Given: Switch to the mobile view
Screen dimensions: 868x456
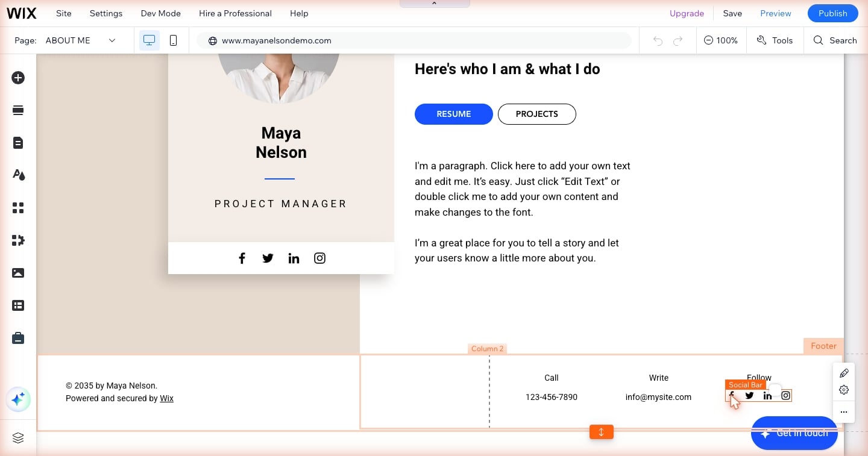Looking at the screenshot, I should coord(174,40).
